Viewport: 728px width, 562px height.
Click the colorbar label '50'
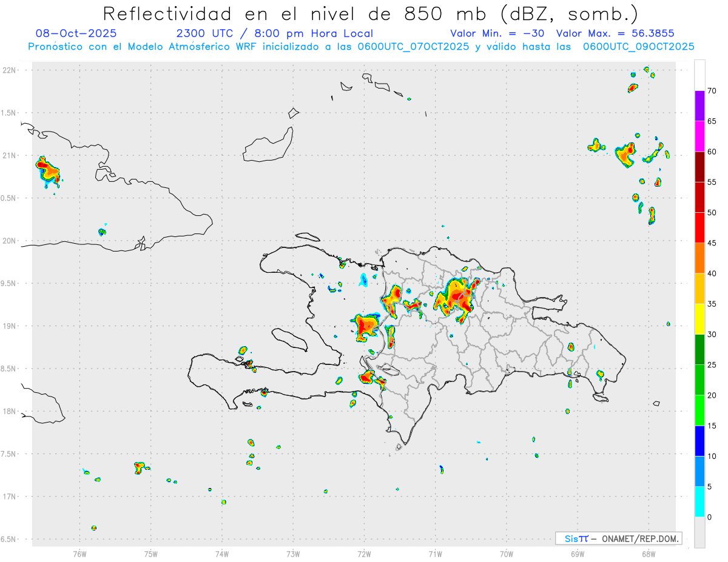(x=712, y=213)
